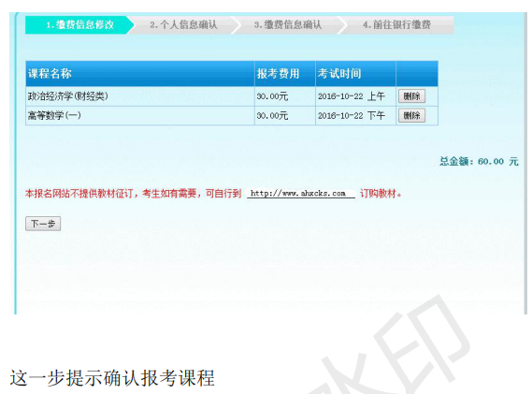Select step 4.前往银行缴费 tab
Screen dimensions: 532x394
[x=396, y=24]
